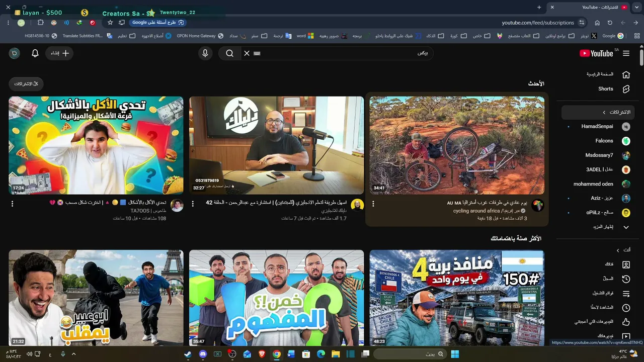
Task: Open Watch later (المشاهدة لاحقًا)
Action: [598, 308]
